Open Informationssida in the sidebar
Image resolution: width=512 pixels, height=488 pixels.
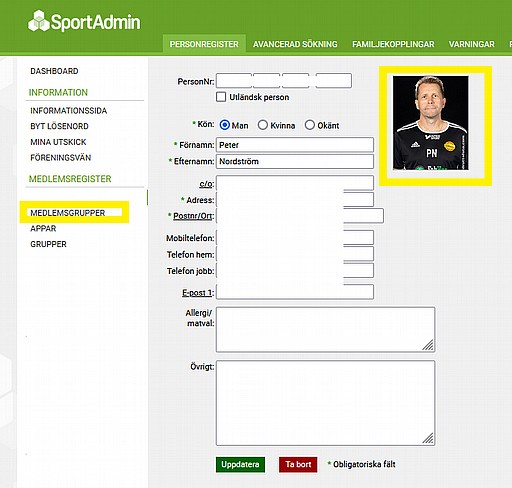point(69,111)
